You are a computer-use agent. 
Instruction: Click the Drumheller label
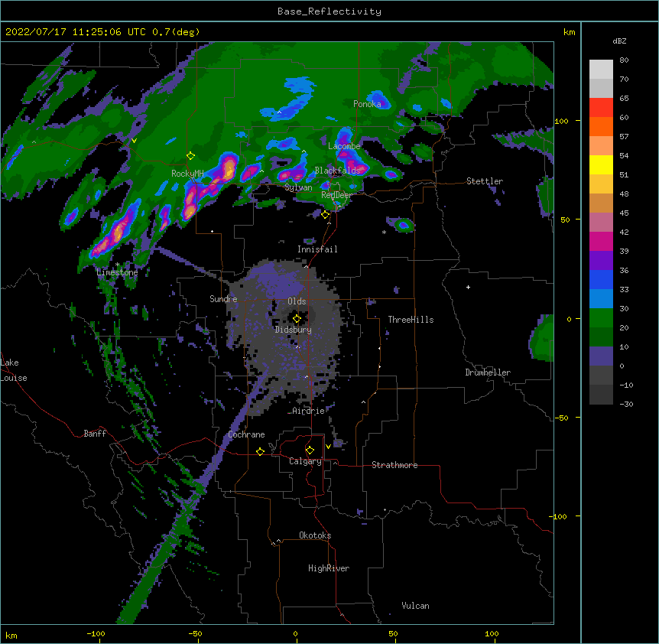pyautogui.click(x=488, y=372)
